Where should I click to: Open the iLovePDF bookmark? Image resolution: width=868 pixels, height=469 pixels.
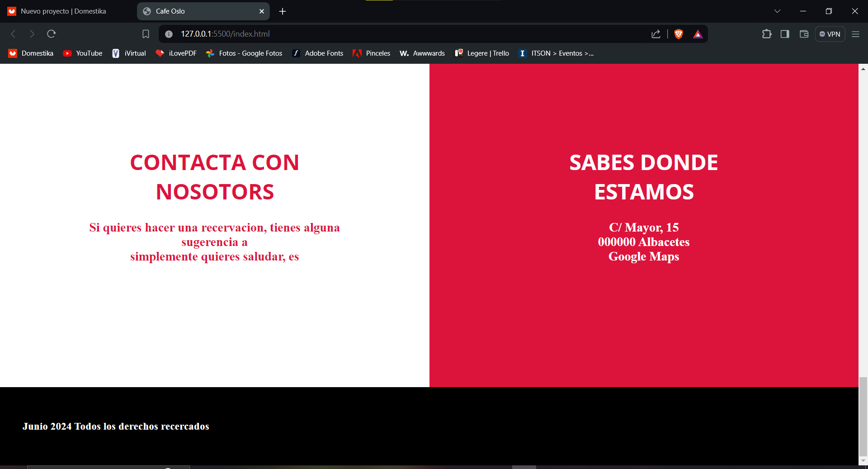(176, 53)
